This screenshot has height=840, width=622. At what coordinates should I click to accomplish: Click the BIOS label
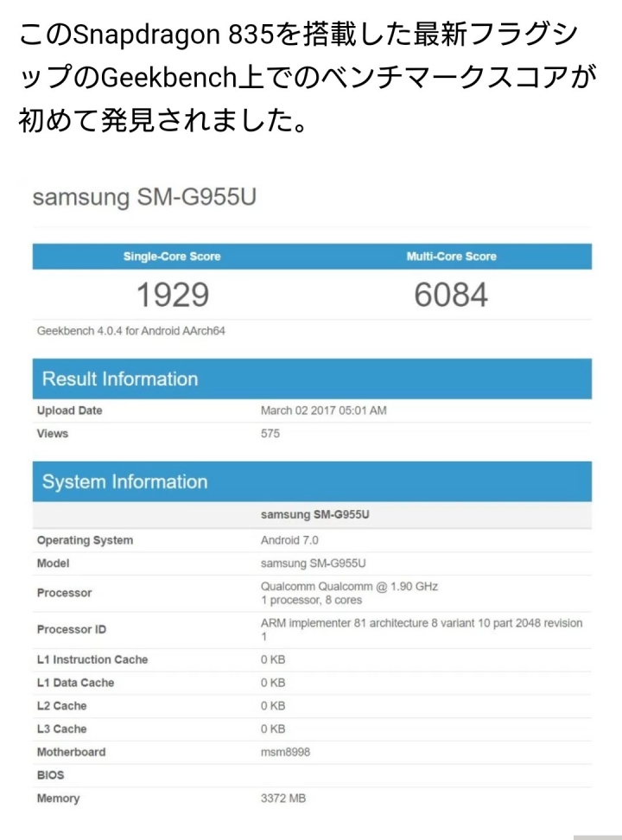click(x=50, y=775)
